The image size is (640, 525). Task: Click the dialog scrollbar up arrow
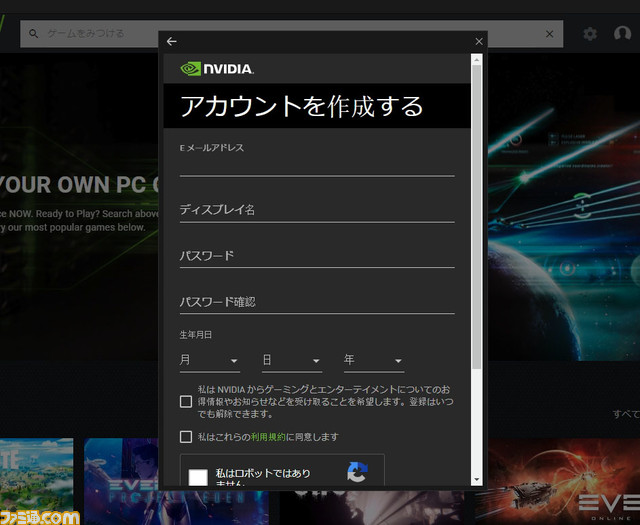tap(476, 60)
